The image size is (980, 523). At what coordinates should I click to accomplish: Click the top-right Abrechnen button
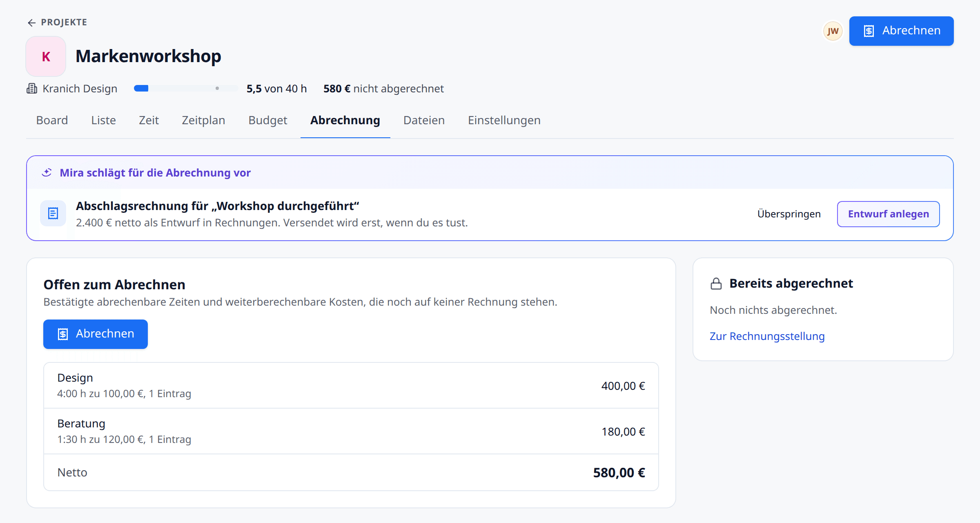tap(901, 31)
